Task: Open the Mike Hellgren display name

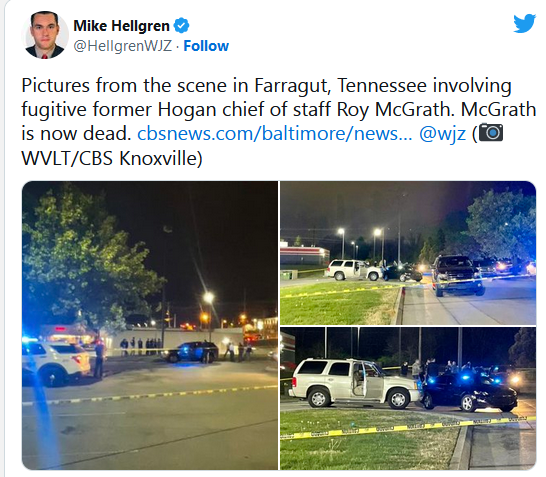Action: click(121, 26)
